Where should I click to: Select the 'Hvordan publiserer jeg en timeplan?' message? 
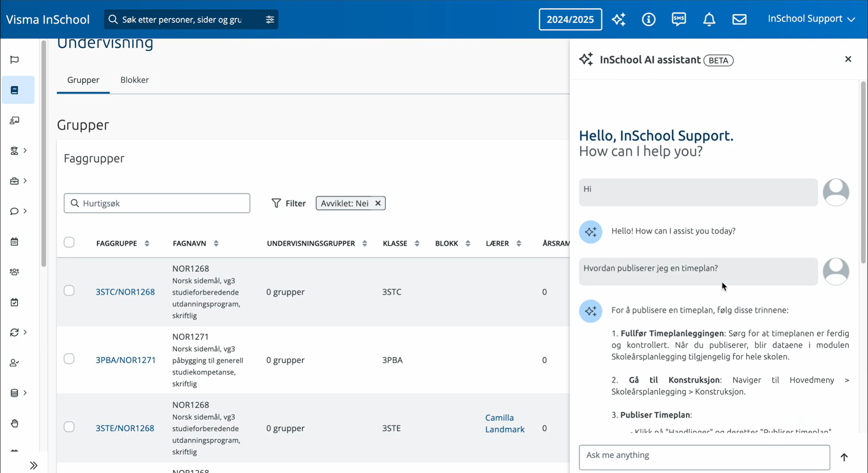tap(698, 271)
